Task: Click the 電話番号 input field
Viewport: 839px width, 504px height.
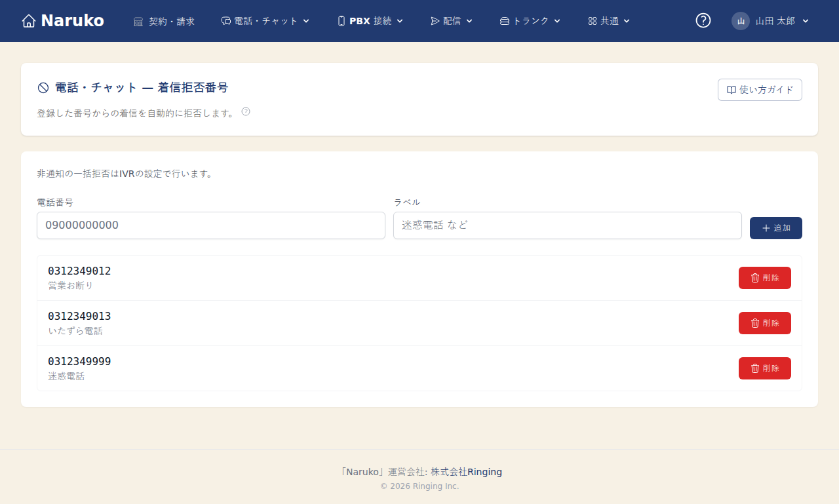Action: pos(211,225)
